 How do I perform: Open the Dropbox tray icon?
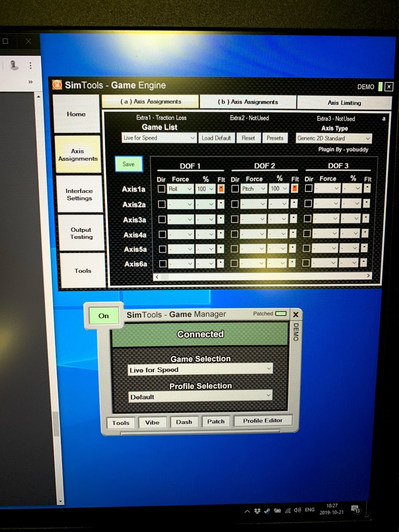[257, 511]
